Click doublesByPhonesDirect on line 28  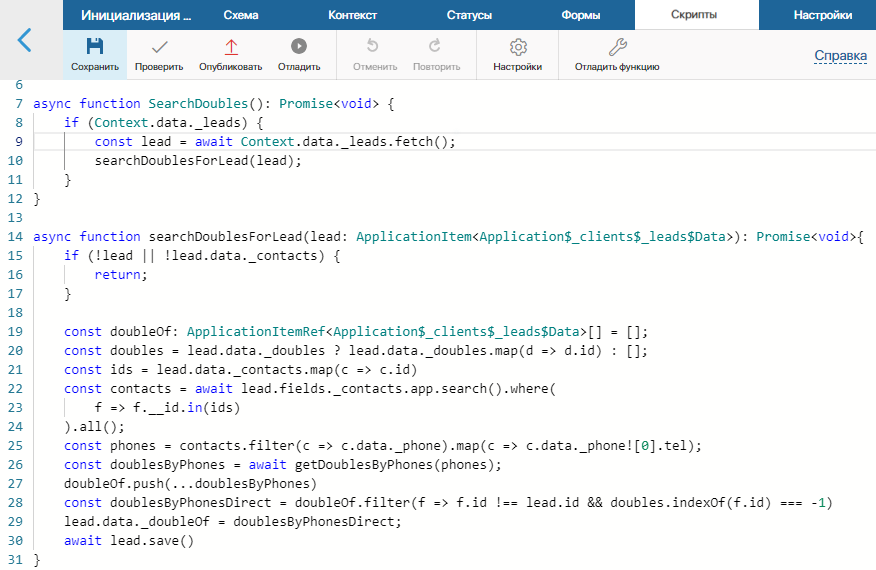pyautogui.click(x=190, y=502)
